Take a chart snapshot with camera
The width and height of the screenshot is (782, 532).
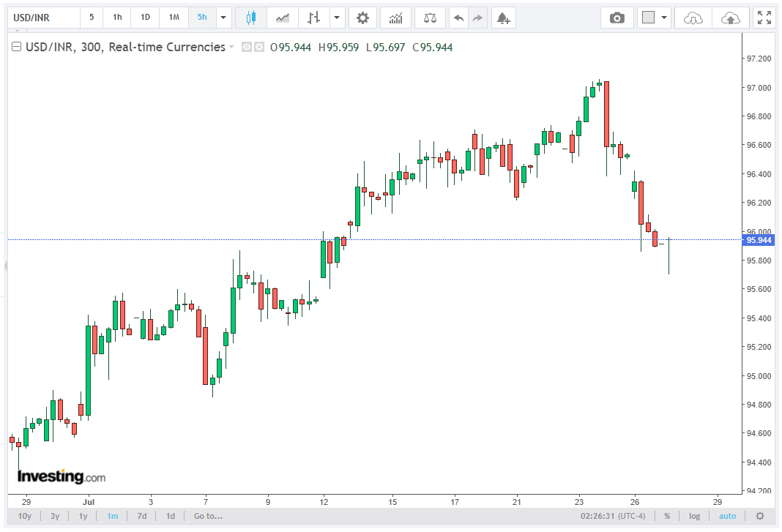point(617,18)
